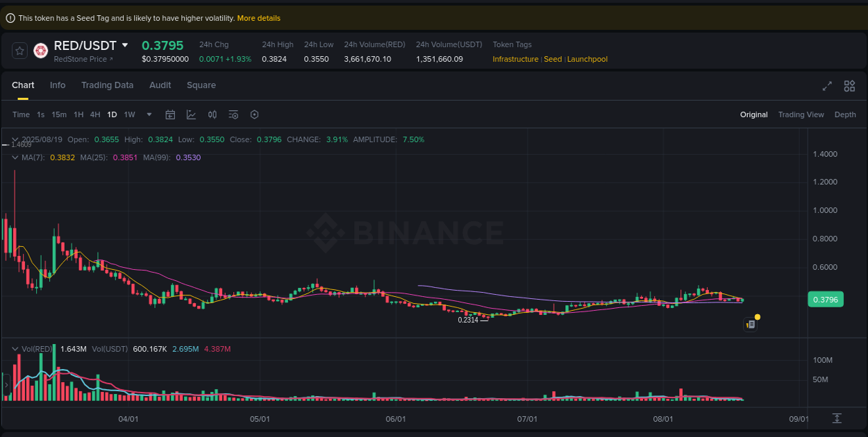Screen dimensions: 868x437
Task: Select the date range calendar icon
Action: coord(170,114)
